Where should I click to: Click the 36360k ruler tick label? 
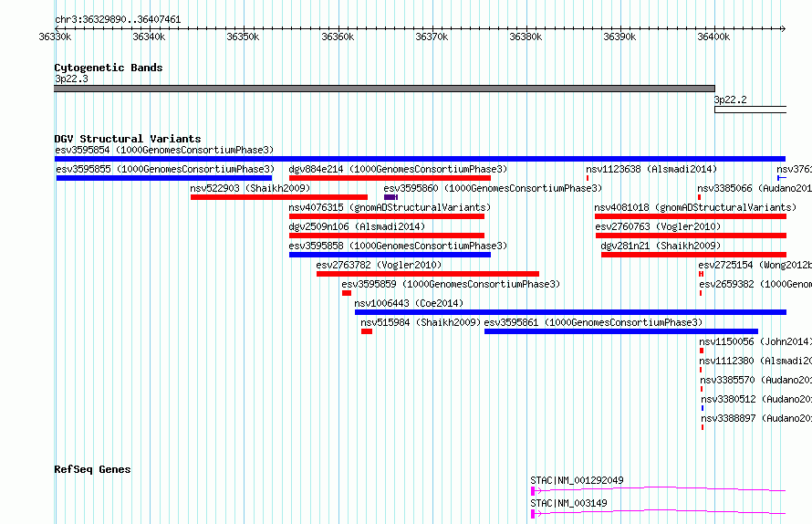(x=338, y=37)
